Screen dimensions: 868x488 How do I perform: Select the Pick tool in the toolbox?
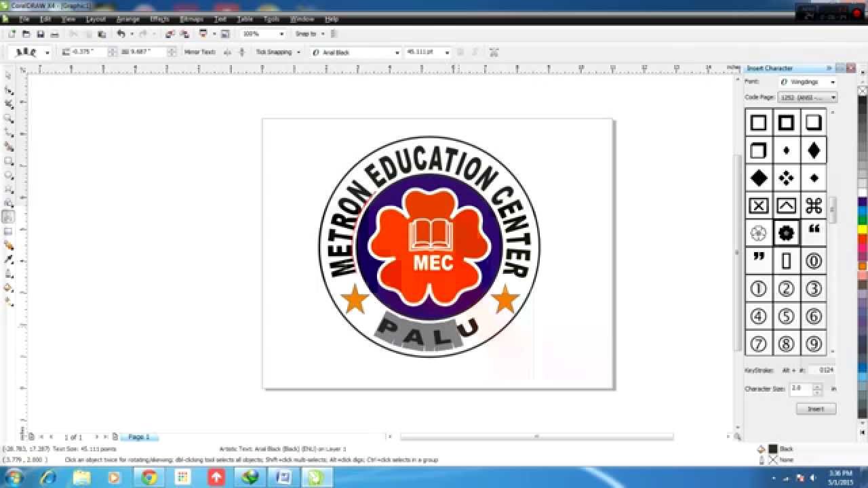(8, 75)
